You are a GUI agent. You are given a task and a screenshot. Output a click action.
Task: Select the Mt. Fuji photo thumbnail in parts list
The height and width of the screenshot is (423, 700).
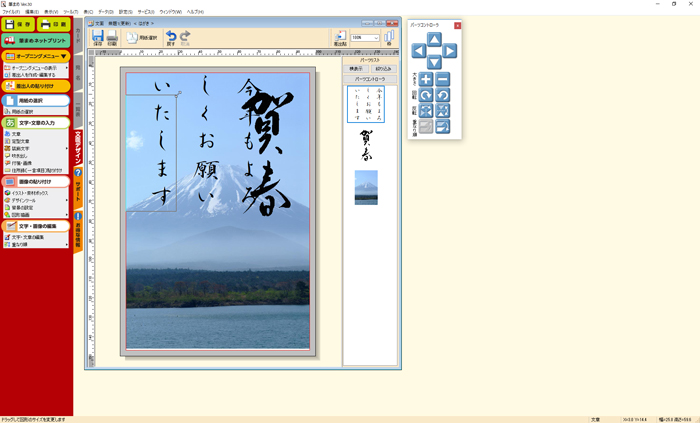366,187
